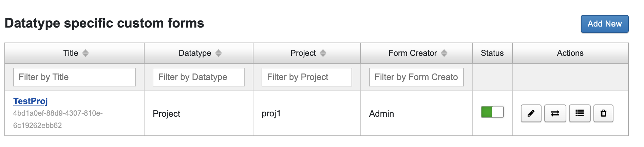Click the Datatype column header text

coord(195,53)
